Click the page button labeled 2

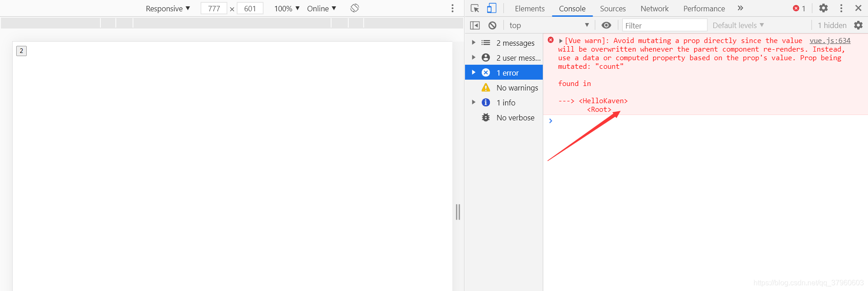(x=21, y=51)
